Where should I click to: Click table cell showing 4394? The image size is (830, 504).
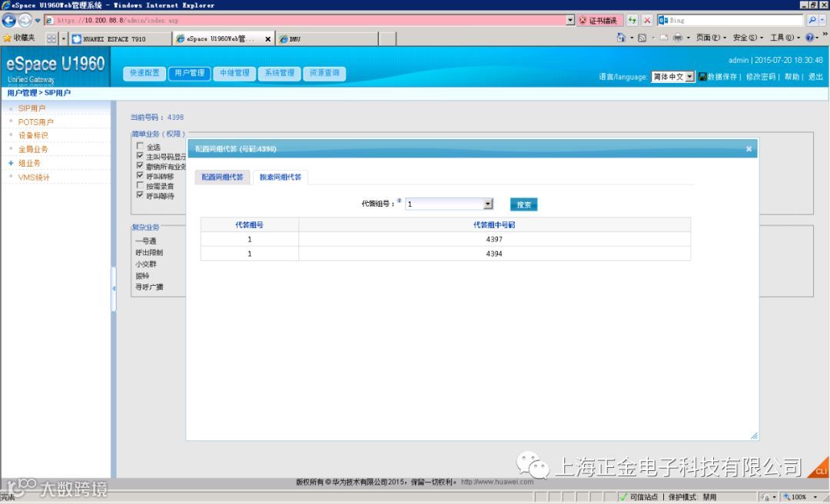(x=494, y=254)
